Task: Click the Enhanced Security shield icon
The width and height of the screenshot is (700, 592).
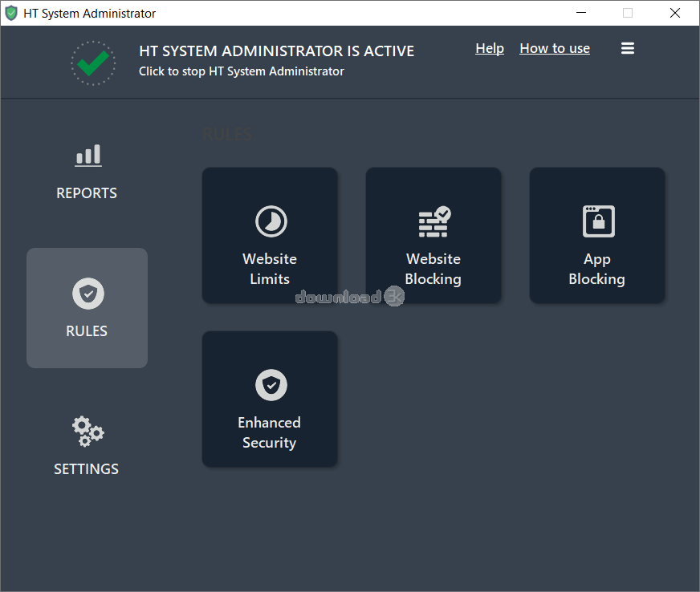Action: point(271,384)
